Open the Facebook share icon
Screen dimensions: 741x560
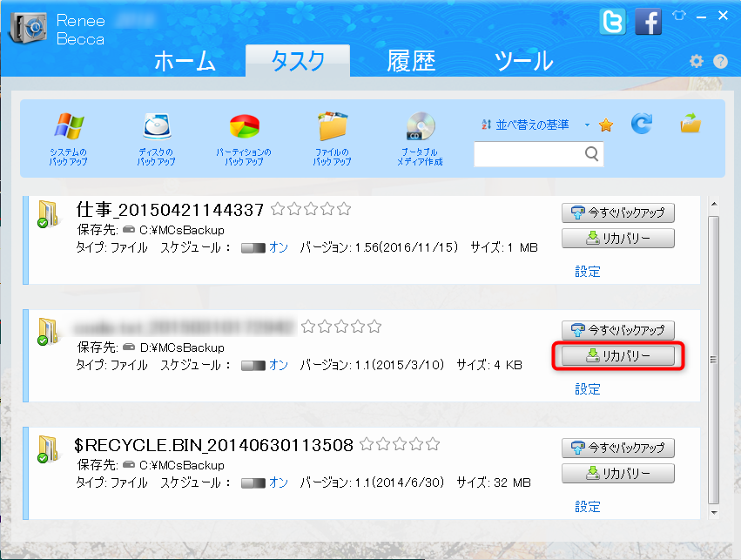point(648,21)
